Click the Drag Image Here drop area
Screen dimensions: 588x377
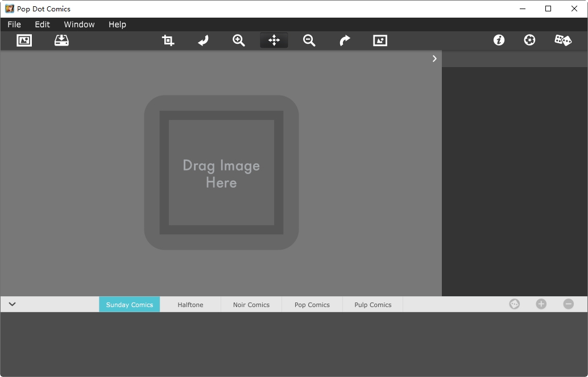tap(221, 173)
